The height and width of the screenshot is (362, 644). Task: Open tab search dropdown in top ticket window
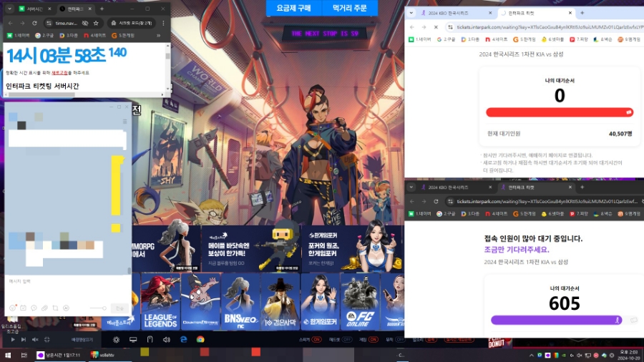(411, 13)
